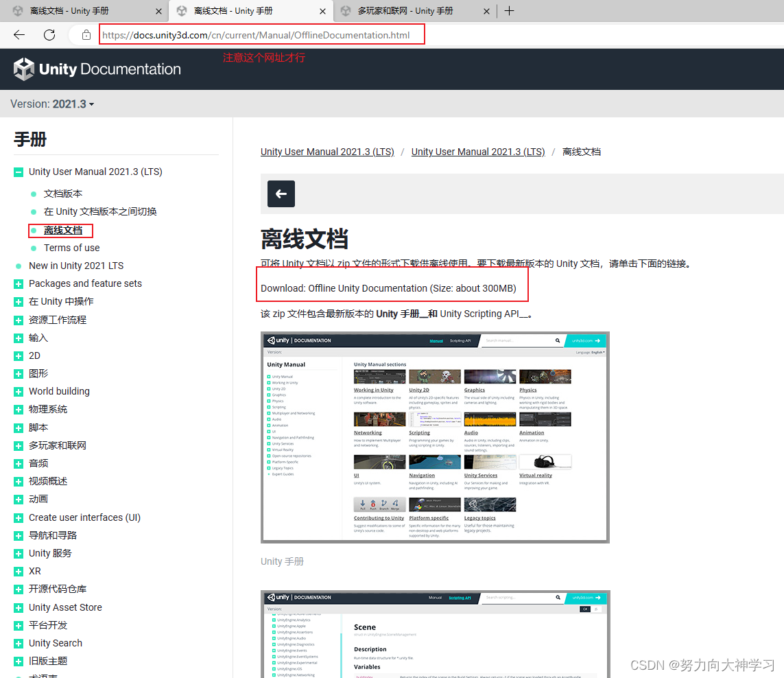Select 离线文档 in the sidebar
784x678 pixels.
point(63,230)
